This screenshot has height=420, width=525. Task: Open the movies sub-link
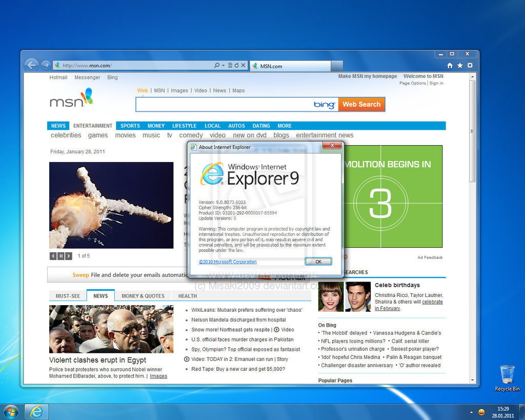[x=125, y=135]
